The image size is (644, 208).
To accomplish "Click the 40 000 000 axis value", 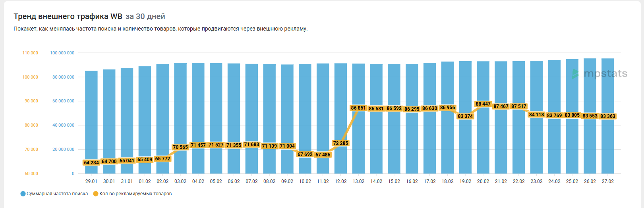I will 63,125.
